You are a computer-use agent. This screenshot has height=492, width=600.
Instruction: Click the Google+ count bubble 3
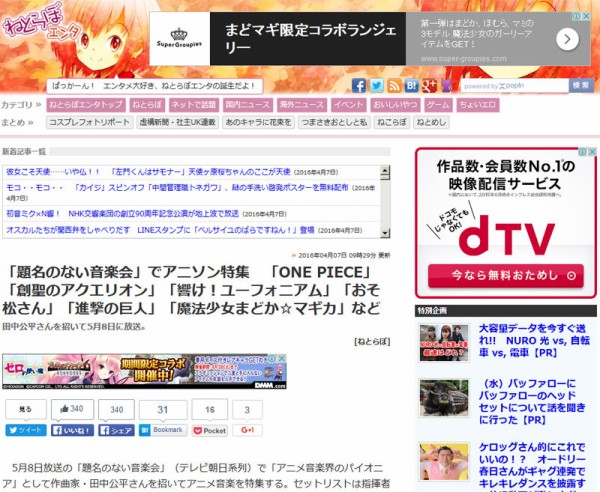click(x=247, y=410)
